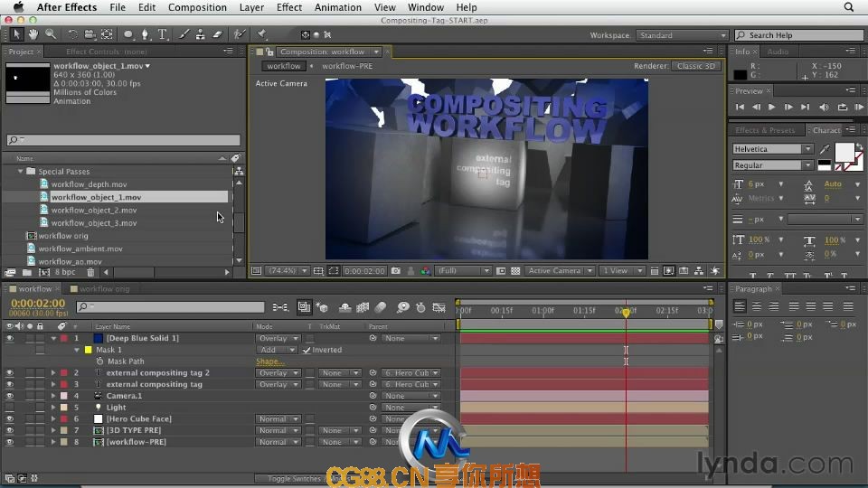Toggle loop option in Preview panel
The height and width of the screenshot is (488, 868).
[842, 107]
